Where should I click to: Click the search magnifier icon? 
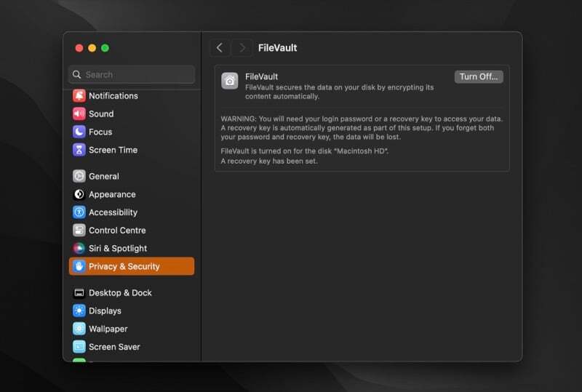pyautogui.click(x=77, y=75)
